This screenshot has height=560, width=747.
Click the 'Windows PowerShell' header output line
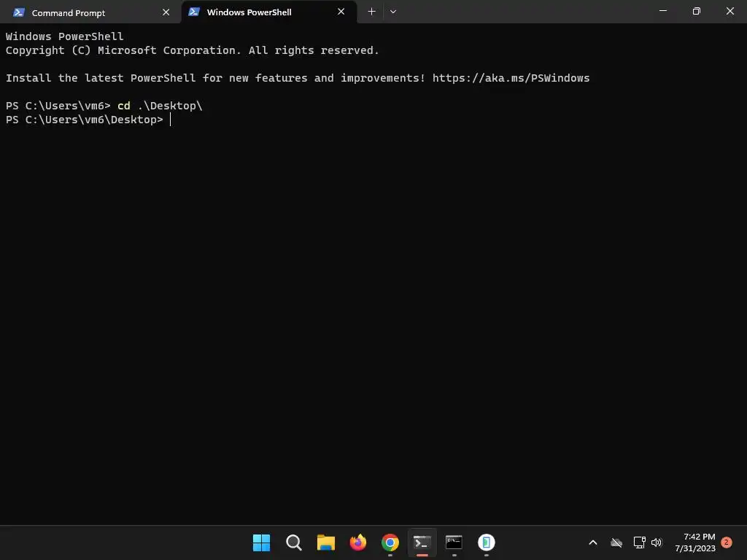[x=65, y=36]
